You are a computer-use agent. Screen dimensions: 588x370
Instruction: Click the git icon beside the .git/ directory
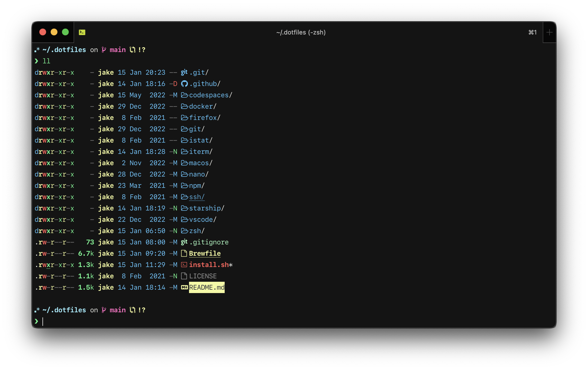pyautogui.click(x=184, y=72)
